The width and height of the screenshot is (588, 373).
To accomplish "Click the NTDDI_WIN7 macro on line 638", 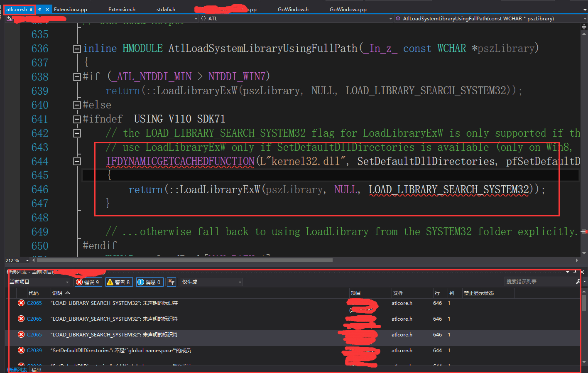I will (237, 76).
